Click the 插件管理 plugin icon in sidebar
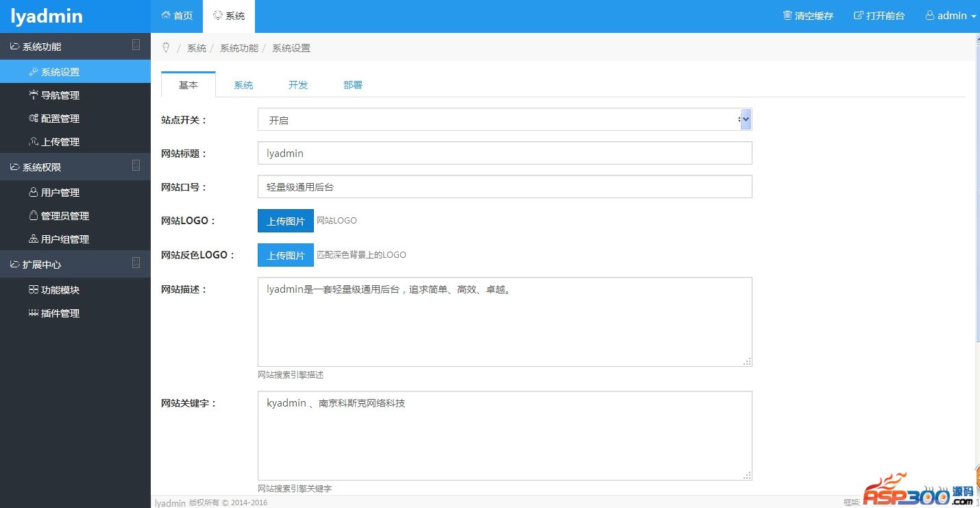This screenshot has width=980, height=508. (x=33, y=313)
